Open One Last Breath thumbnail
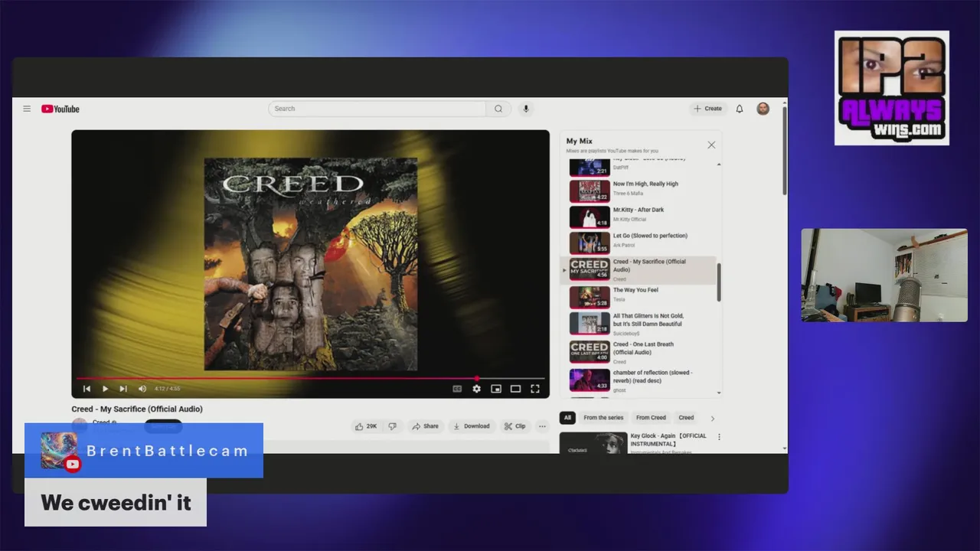Image resolution: width=980 pixels, height=551 pixels. click(x=590, y=352)
